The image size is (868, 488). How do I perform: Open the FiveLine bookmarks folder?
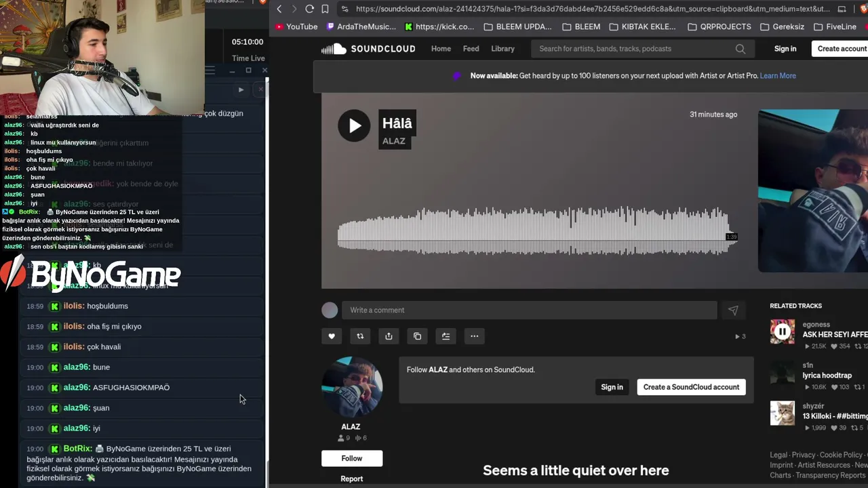(x=835, y=26)
